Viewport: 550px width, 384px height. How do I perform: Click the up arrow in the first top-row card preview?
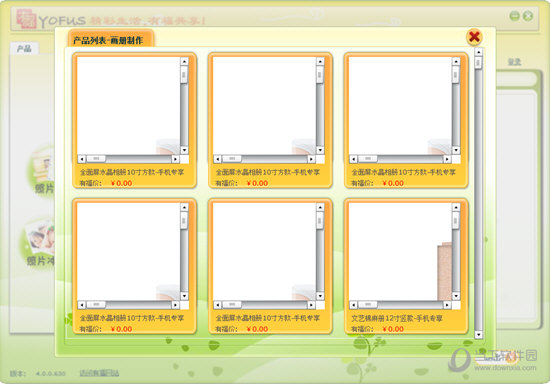coord(184,61)
